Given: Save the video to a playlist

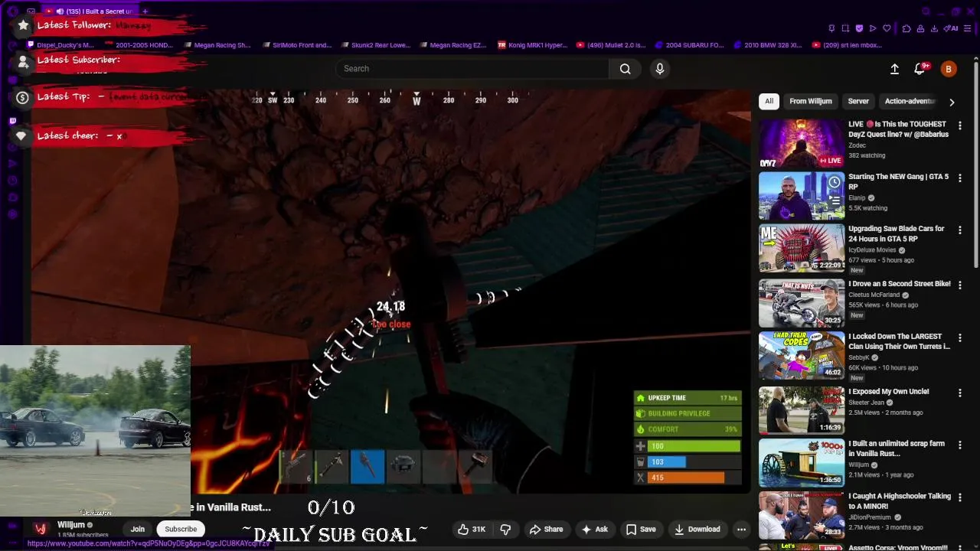Looking at the screenshot, I should click(641, 529).
